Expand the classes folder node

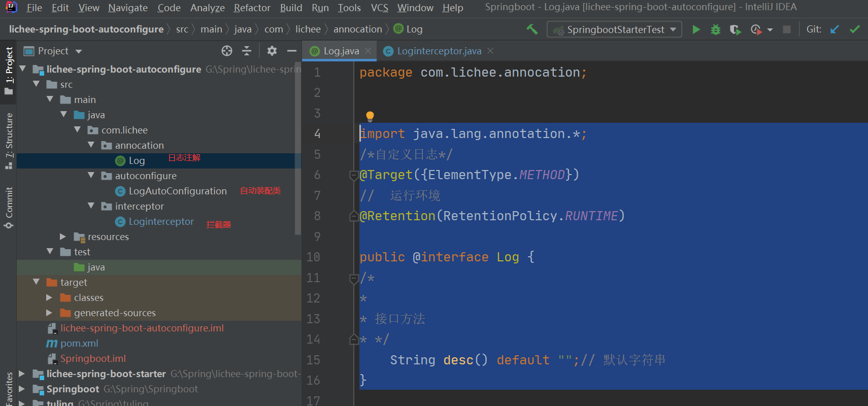(x=49, y=297)
